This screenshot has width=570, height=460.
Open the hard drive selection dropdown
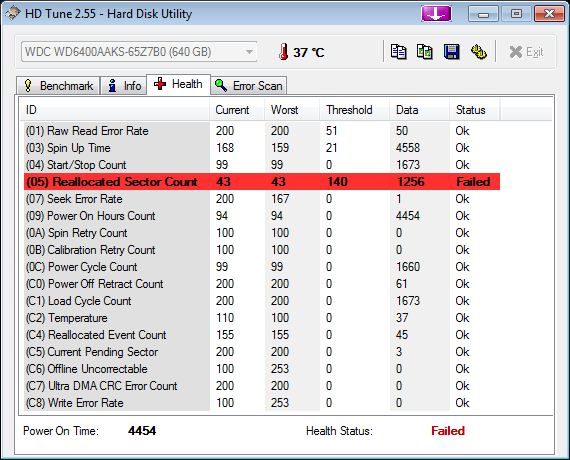point(139,52)
